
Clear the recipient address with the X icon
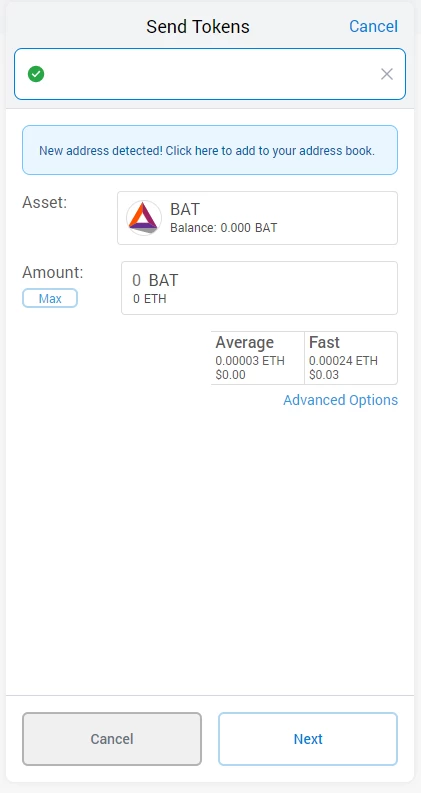coord(387,74)
